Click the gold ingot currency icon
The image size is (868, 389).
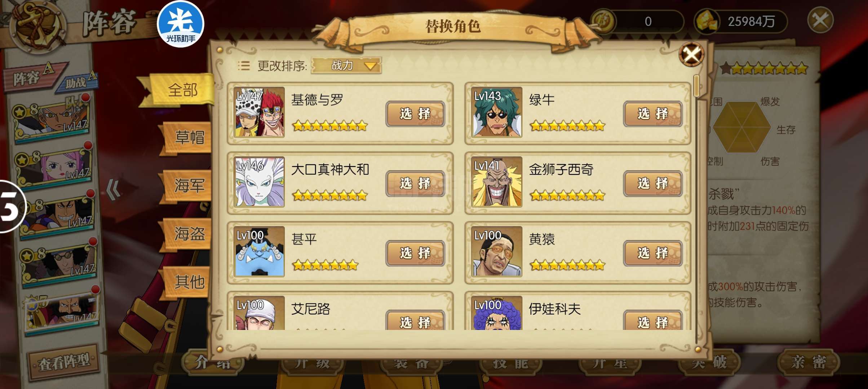pyautogui.click(x=707, y=21)
